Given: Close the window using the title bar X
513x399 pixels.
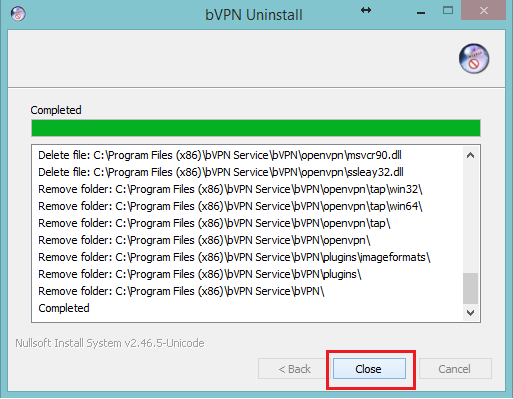Looking at the screenshot, I should point(484,11).
